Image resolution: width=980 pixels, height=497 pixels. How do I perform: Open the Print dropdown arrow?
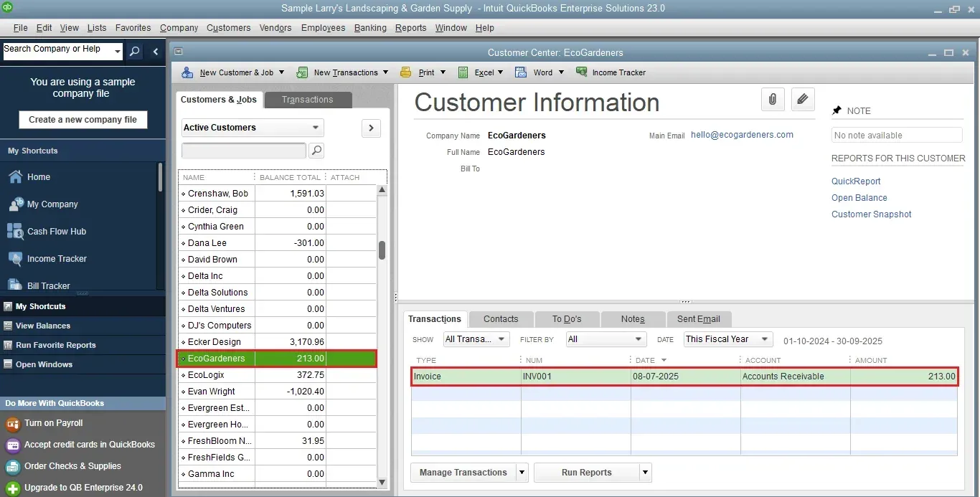coord(443,72)
